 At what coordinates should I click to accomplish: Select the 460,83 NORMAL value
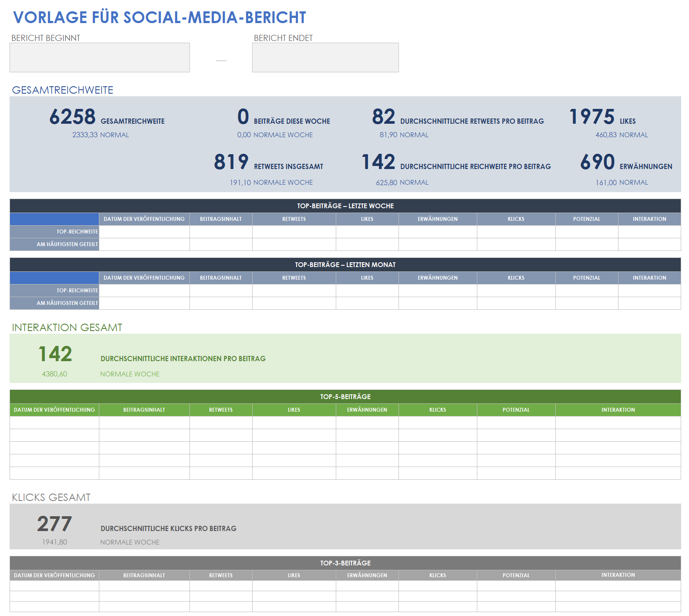click(622, 135)
